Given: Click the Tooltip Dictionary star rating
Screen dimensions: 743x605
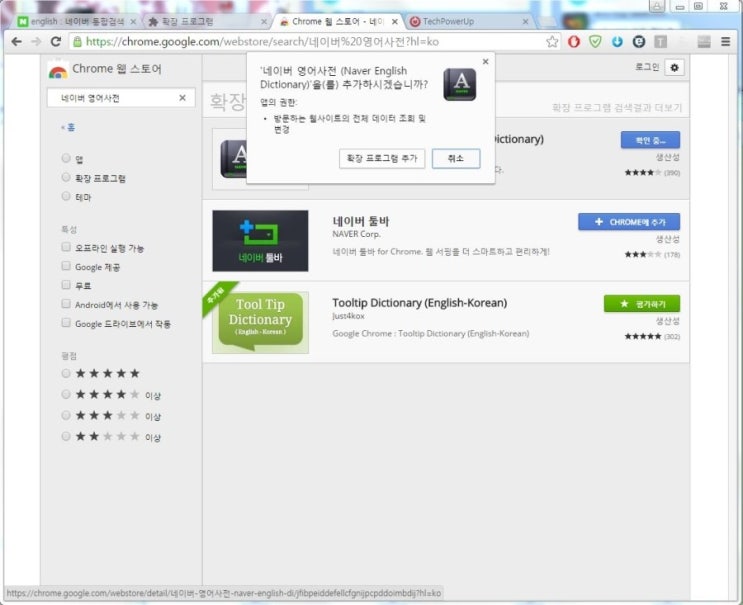Looking at the screenshot, I should (643, 336).
